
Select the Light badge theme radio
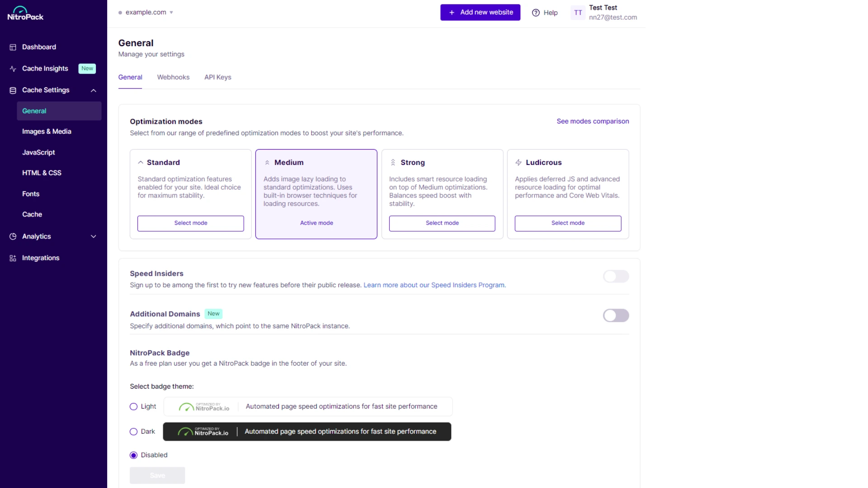pos(133,407)
